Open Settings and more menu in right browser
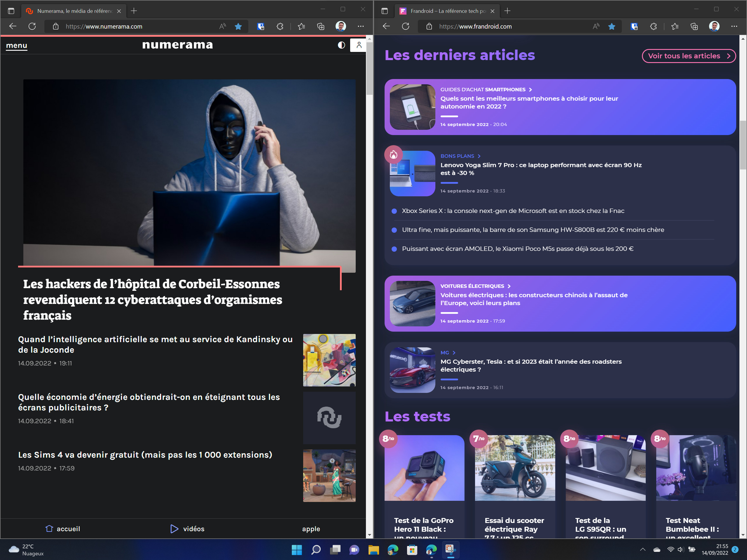 (x=734, y=26)
